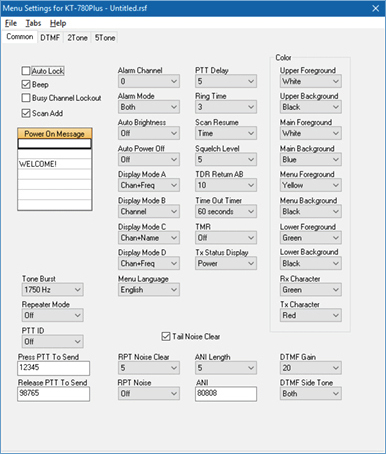Click the Release PTT To Send field
This screenshot has width=386, height=454.
(x=54, y=394)
